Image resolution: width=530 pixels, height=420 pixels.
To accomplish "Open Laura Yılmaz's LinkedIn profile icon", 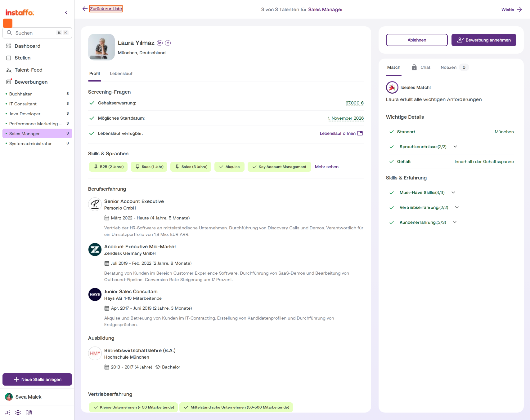I will (160, 43).
